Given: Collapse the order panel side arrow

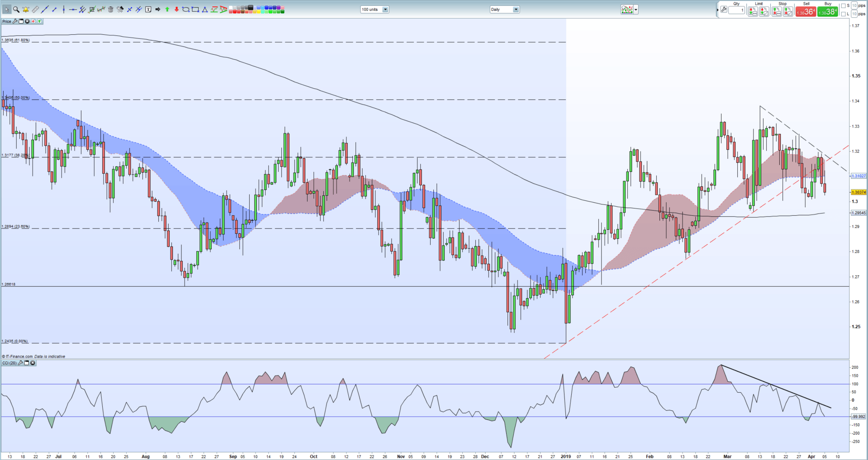Looking at the screenshot, I should point(718,10).
